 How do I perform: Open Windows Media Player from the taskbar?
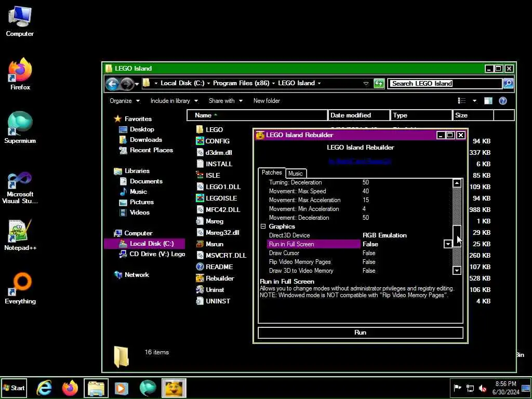pyautogui.click(x=121, y=388)
